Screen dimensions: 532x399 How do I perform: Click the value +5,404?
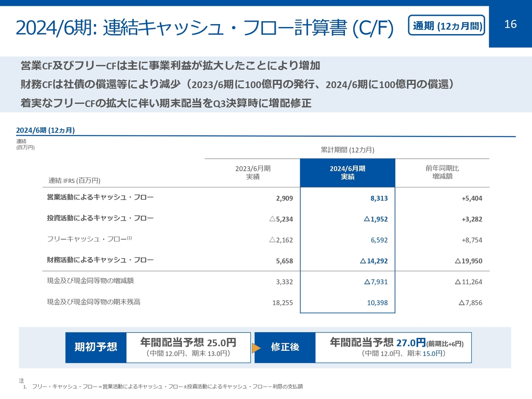click(472, 199)
